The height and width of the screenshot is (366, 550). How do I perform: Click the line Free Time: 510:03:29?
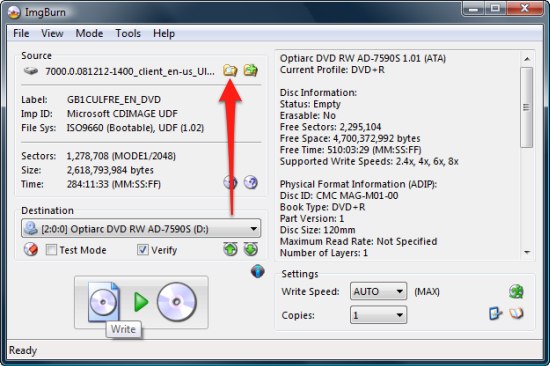pyautogui.click(x=350, y=150)
